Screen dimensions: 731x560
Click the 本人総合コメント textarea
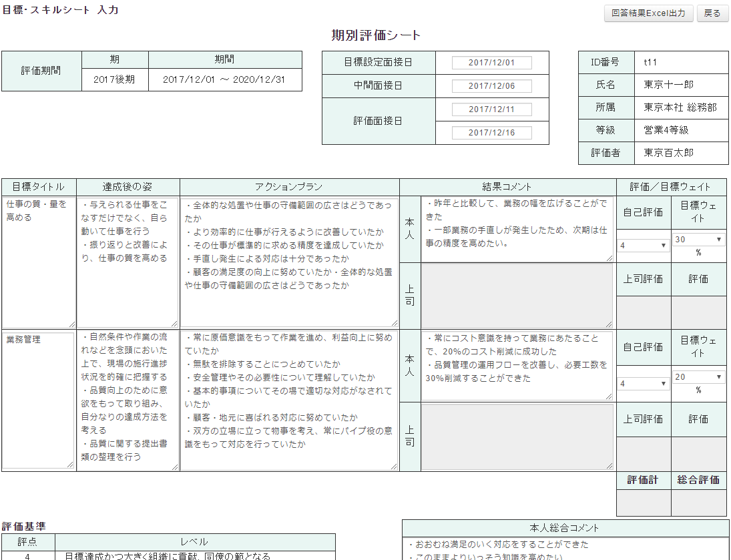(565, 549)
